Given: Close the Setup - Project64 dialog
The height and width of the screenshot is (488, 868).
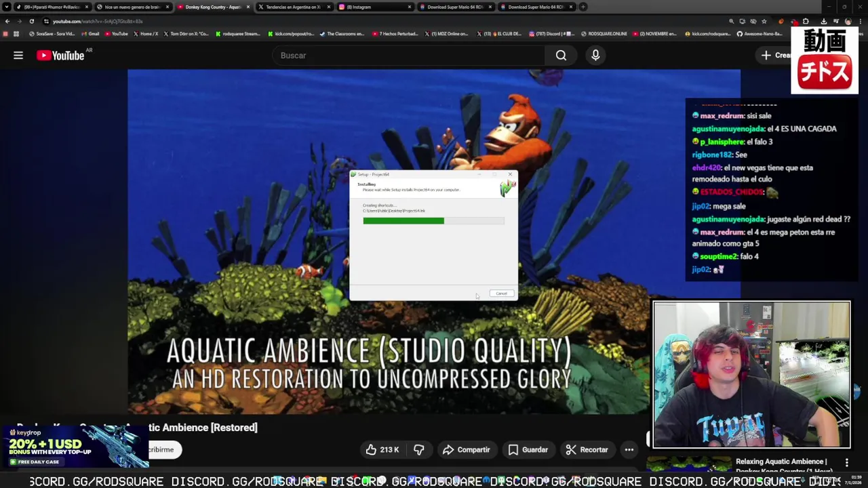Looking at the screenshot, I should click(x=511, y=174).
